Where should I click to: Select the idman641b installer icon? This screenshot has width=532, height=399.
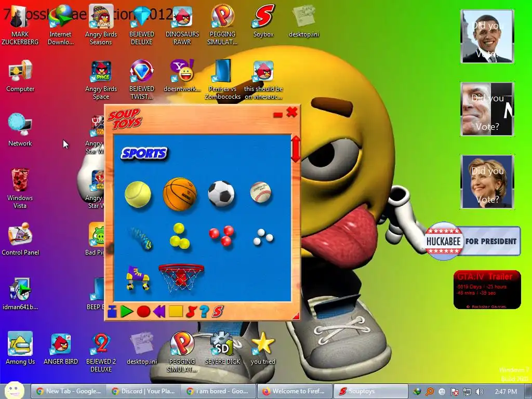coord(20,294)
